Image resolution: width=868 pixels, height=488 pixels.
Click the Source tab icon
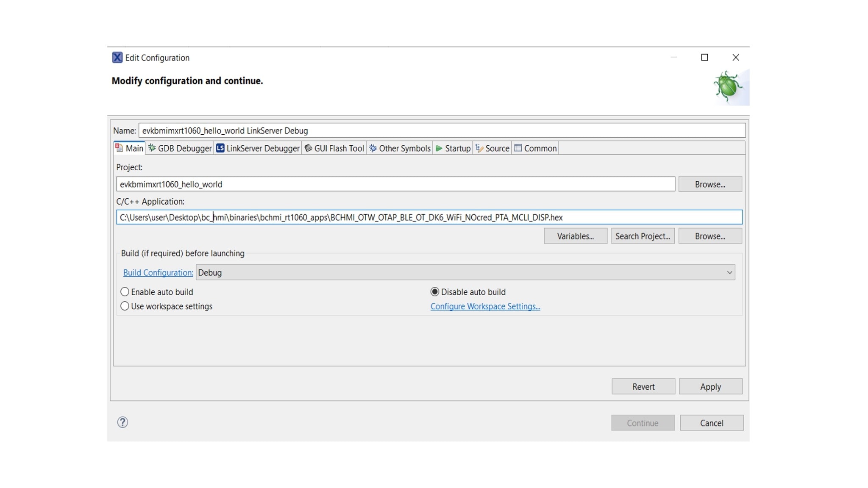479,148
